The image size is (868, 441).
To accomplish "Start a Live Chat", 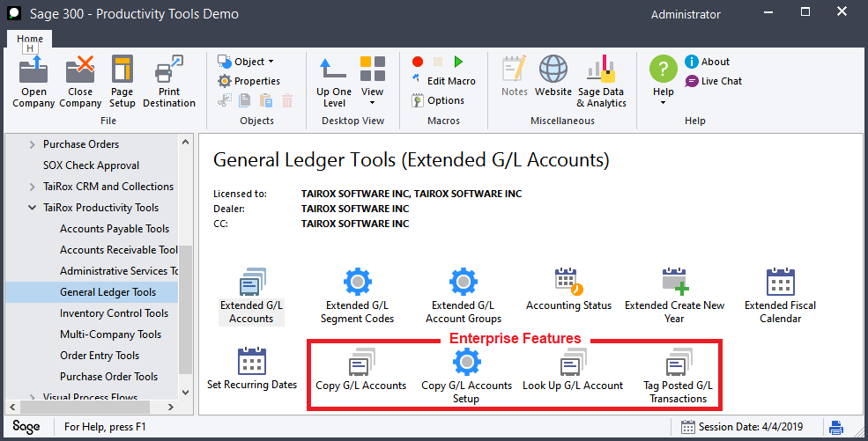I will (714, 81).
